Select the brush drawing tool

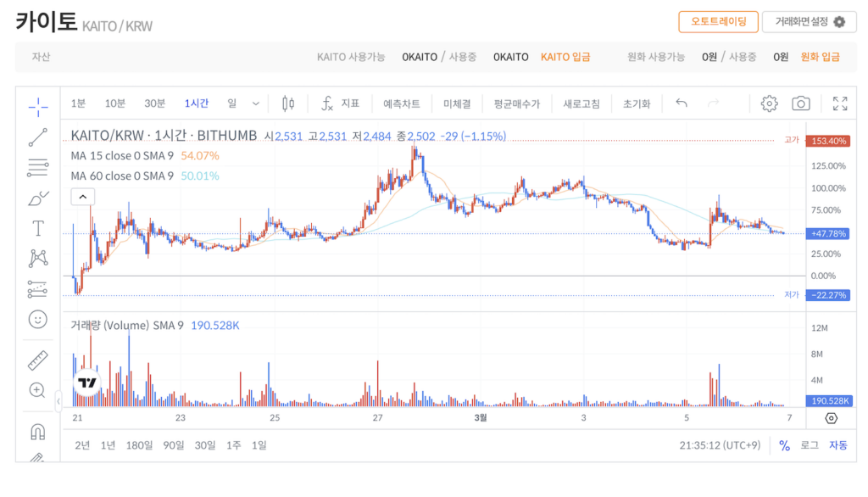(37, 198)
